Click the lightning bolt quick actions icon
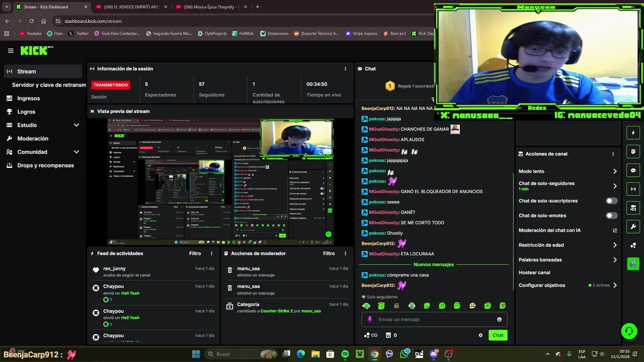This screenshot has width=644, height=362. click(633, 133)
